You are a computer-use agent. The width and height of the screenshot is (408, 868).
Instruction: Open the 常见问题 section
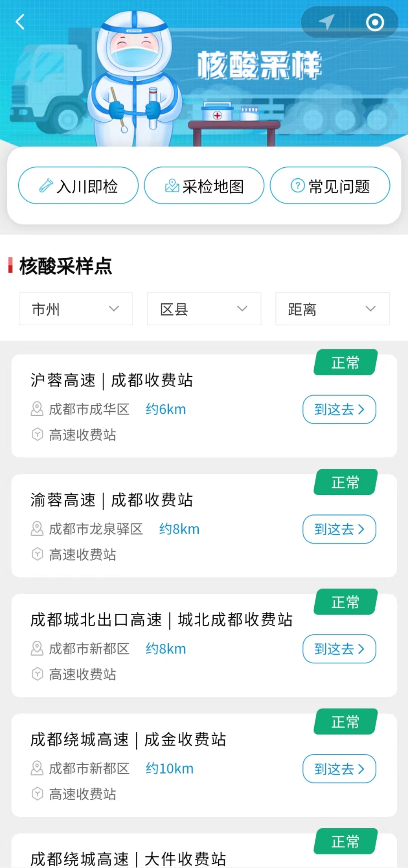coord(330,185)
